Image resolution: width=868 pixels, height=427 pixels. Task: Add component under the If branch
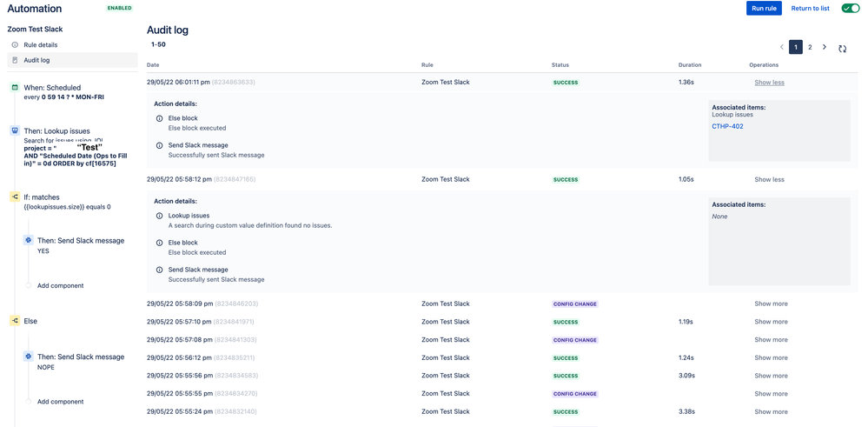point(60,286)
